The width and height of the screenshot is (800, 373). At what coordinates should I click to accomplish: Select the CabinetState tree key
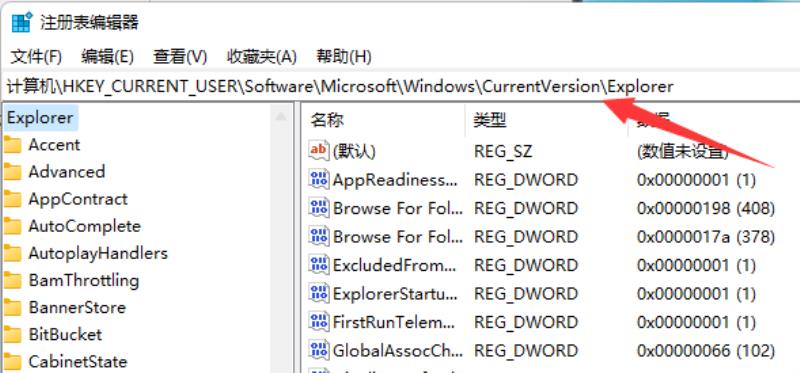78,362
